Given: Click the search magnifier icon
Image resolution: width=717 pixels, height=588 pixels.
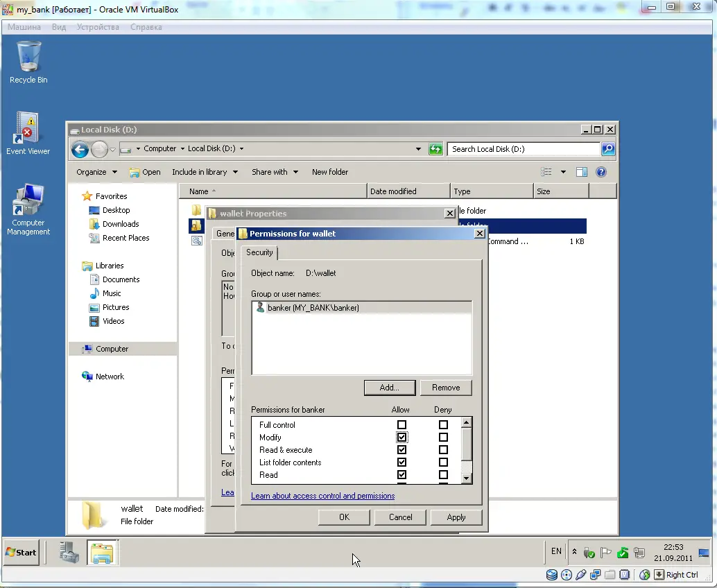Looking at the screenshot, I should click(607, 148).
